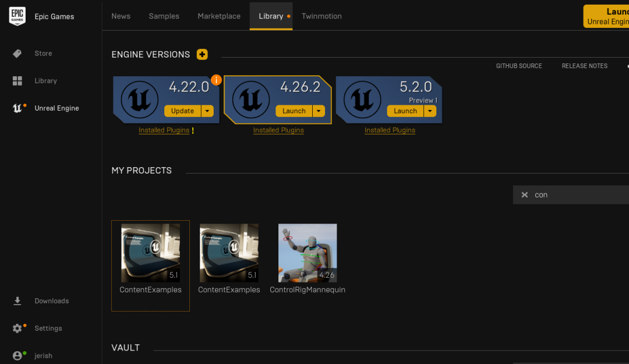Click the 4.22.0 version number text
629x364 pixels.
click(x=189, y=87)
